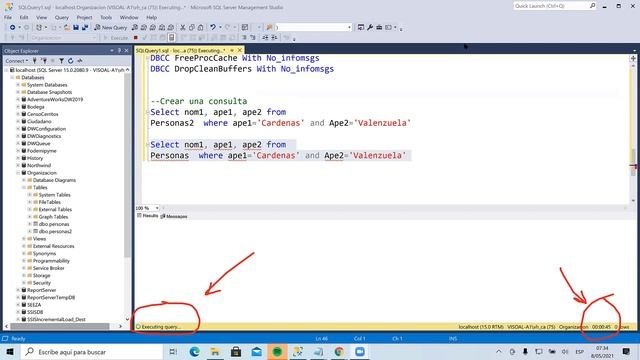
Task: Open the Tools menu
Action: 106,18
